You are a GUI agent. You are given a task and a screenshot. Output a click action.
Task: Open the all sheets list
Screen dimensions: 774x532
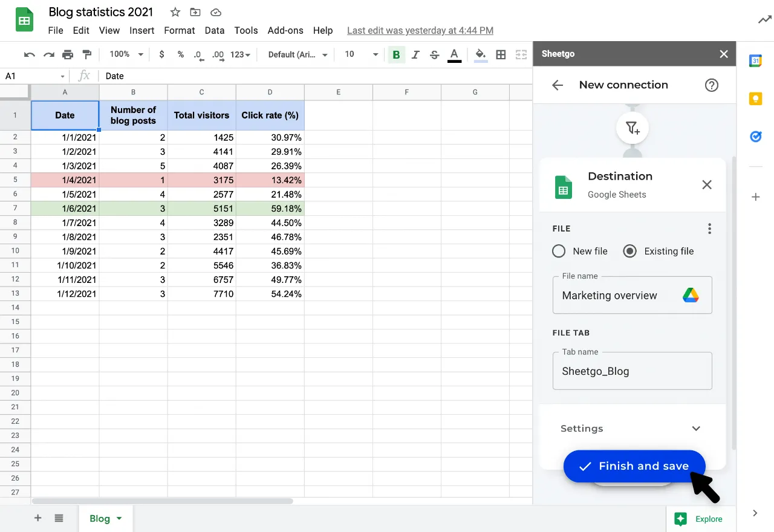[59, 518]
